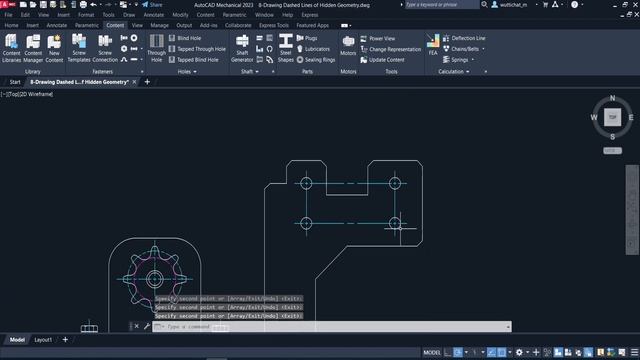The image size is (640, 360).
Task: Start the FEA calculation
Action: pos(433,45)
